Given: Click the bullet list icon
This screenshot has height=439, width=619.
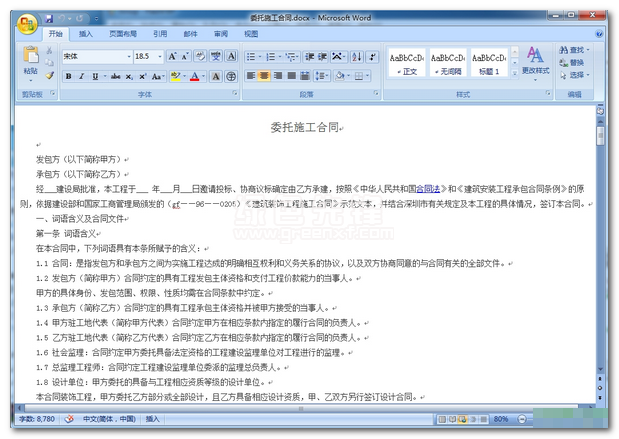Looking at the screenshot, I should [x=248, y=57].
